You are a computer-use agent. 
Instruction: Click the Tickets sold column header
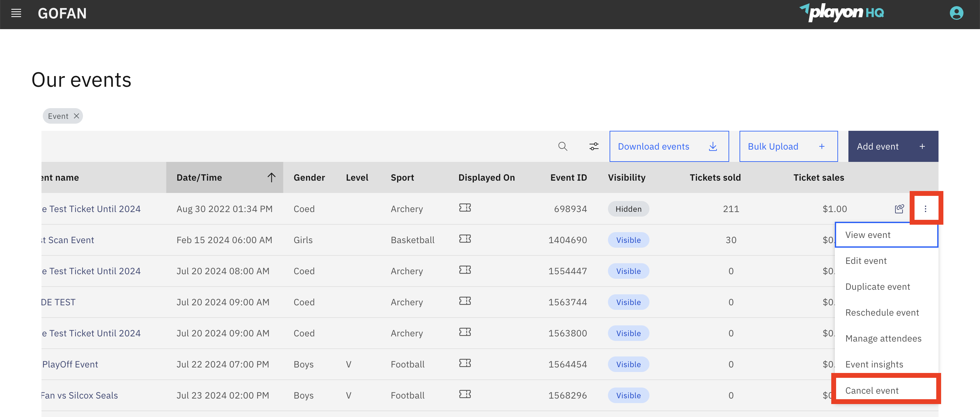point(715,177)
